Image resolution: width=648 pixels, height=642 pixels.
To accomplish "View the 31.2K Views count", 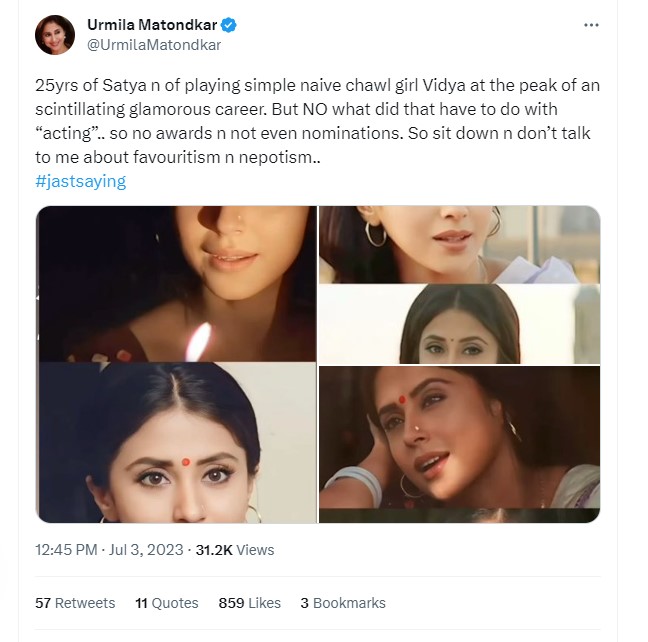I will tap(234, 550).
